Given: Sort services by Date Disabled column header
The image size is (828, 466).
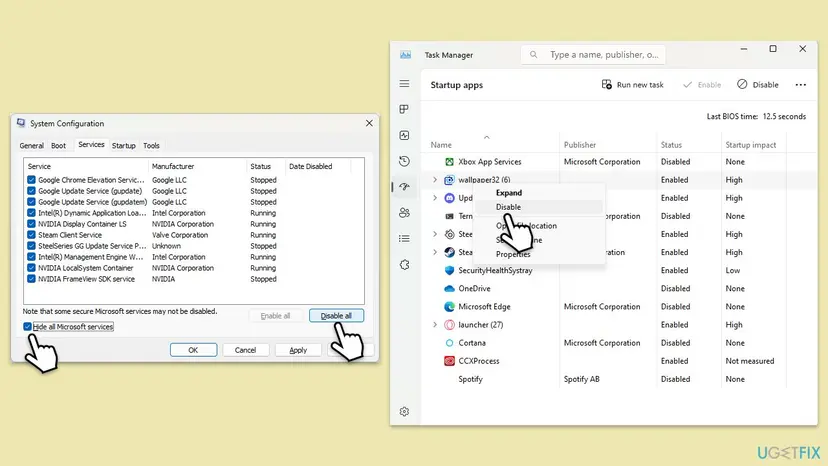Looking at the screenshot, I should pyautogui.click(x=310, y=166).
